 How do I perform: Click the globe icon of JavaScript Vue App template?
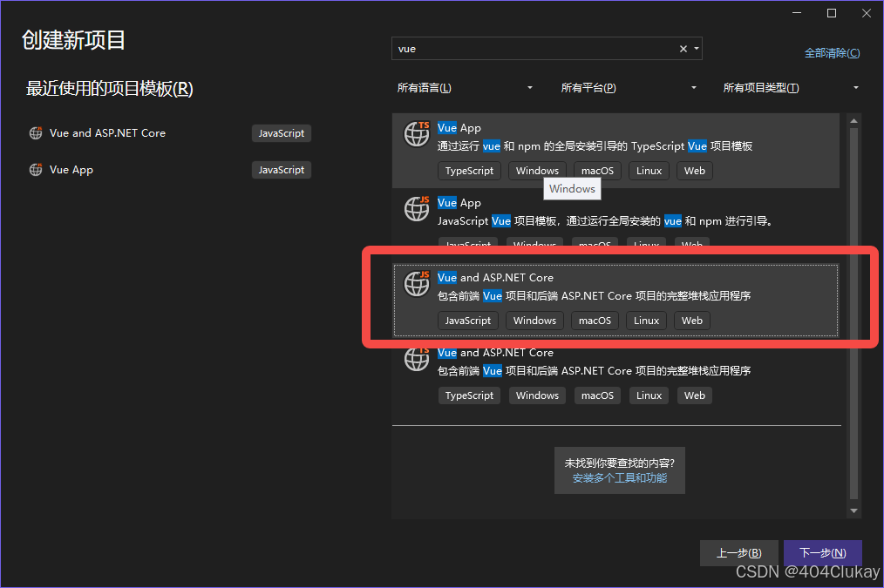[418, 209]
